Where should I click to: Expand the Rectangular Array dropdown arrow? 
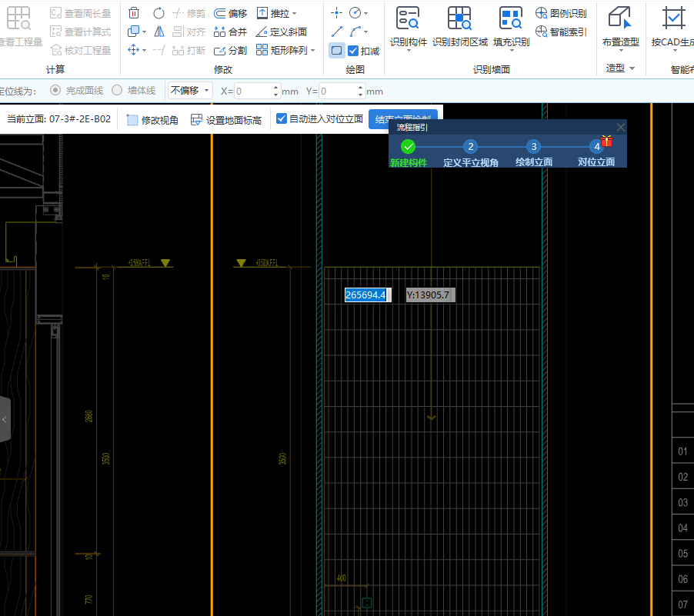coord(312,51)
